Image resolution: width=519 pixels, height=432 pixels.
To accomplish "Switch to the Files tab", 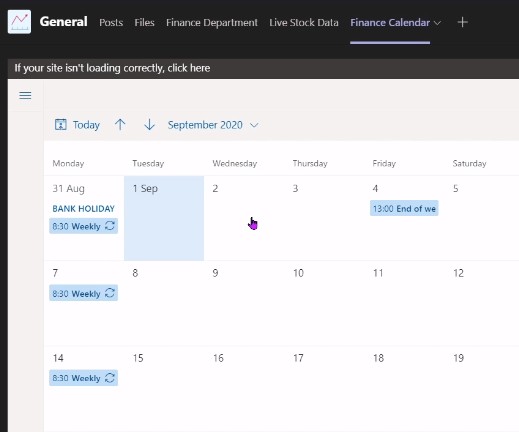I will tap(144, 22).
